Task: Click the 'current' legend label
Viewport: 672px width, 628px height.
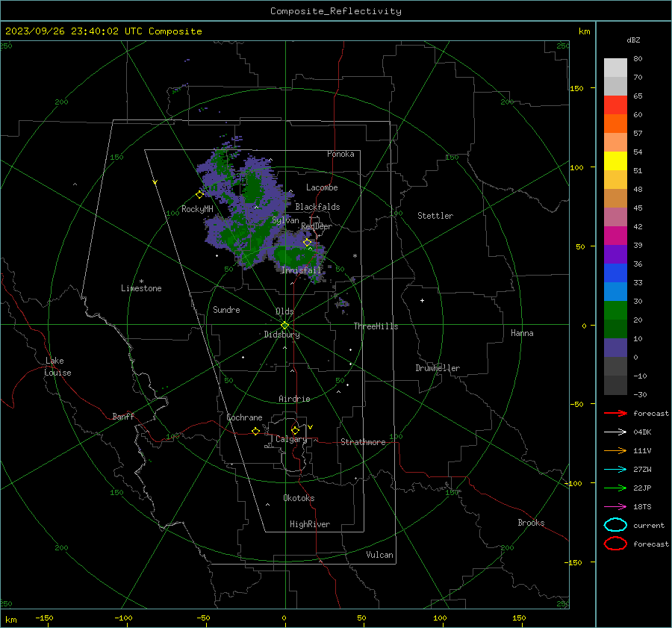Action: tap(649, 526)
